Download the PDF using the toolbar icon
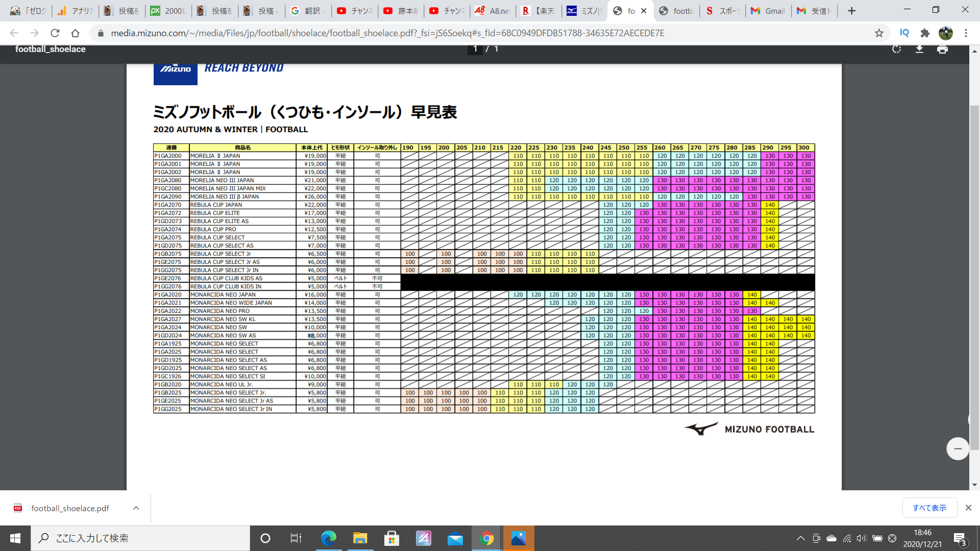Viewport: 980px width, 551px height. (x=919, y=49)
